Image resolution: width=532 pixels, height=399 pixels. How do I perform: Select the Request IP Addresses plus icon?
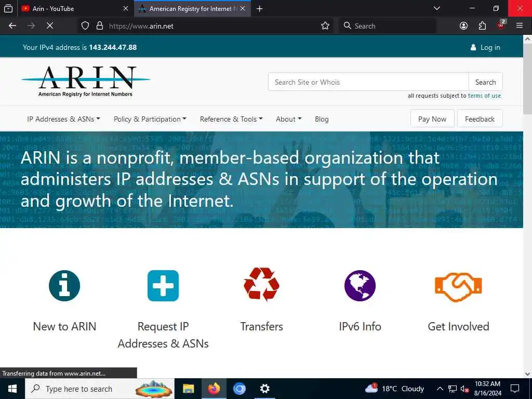tap(163, 286)
